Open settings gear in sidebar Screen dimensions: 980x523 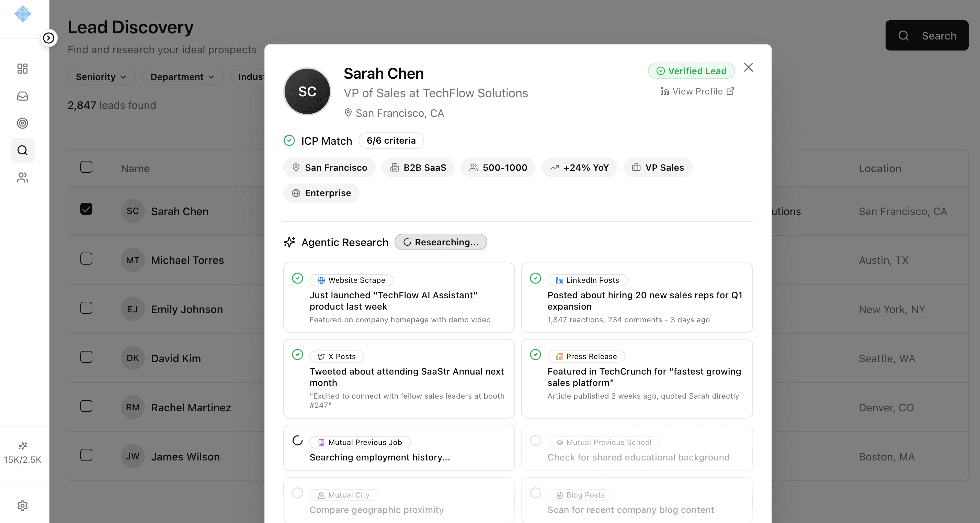coord(22,505)
